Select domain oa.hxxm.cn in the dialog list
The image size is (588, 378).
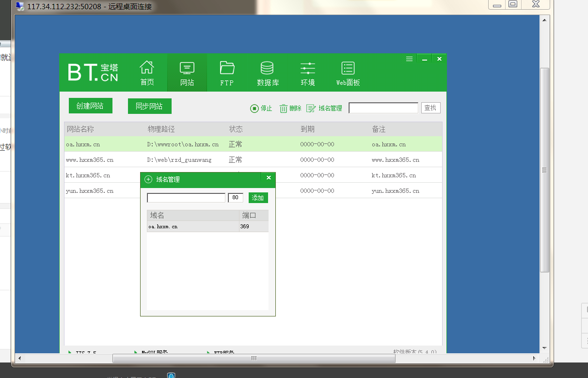[x=163, y=226]
